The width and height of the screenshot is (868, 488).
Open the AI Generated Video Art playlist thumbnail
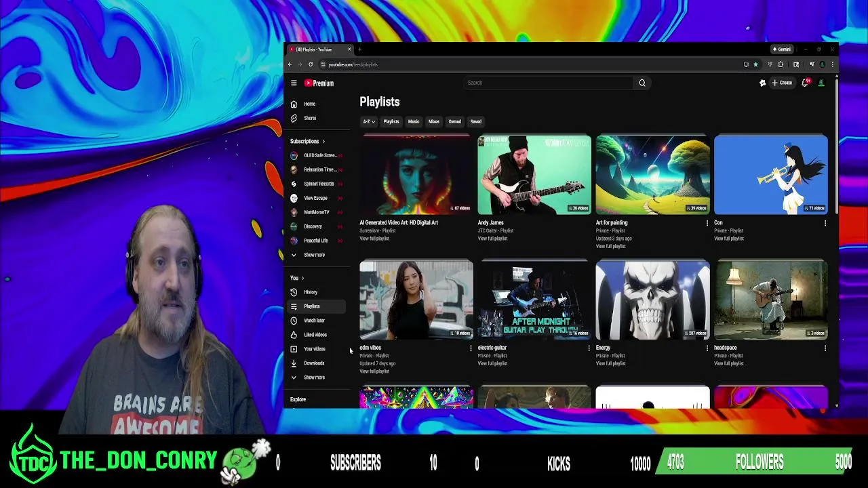[416, 174]
